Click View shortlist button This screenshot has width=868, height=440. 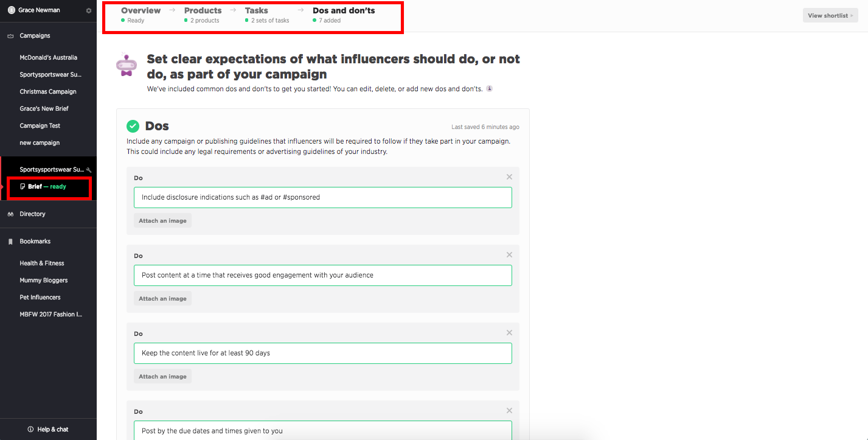point(830,16)
